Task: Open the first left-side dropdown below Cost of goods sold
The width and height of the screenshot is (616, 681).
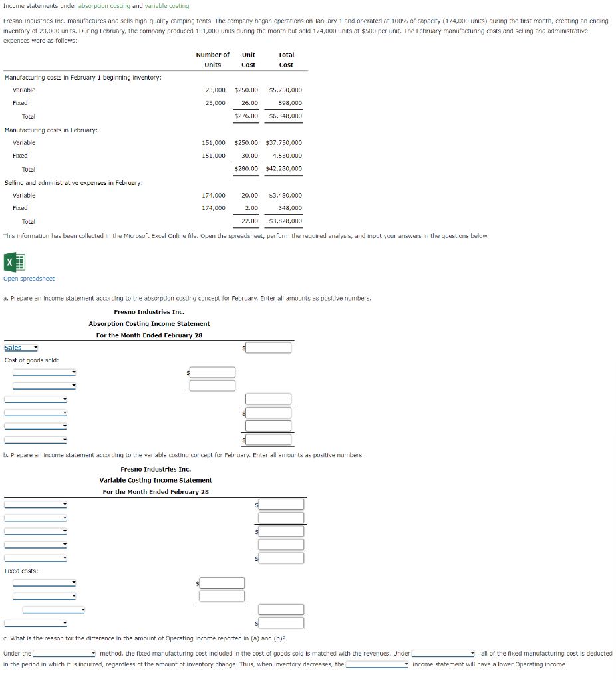Action: [35, 400]
